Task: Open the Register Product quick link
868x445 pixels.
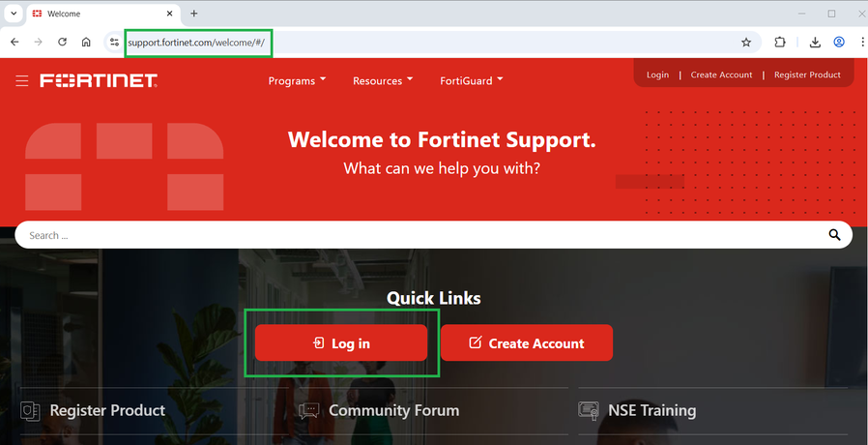Action: tap(107, 410)
